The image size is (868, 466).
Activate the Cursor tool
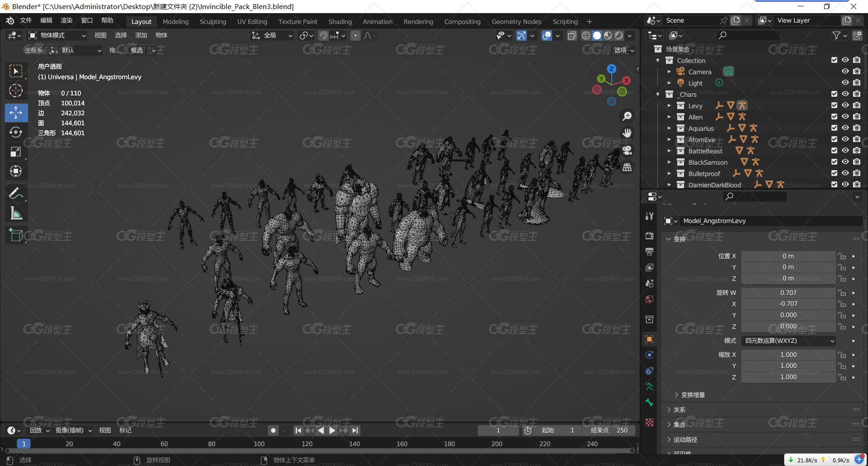coord(16,91)
